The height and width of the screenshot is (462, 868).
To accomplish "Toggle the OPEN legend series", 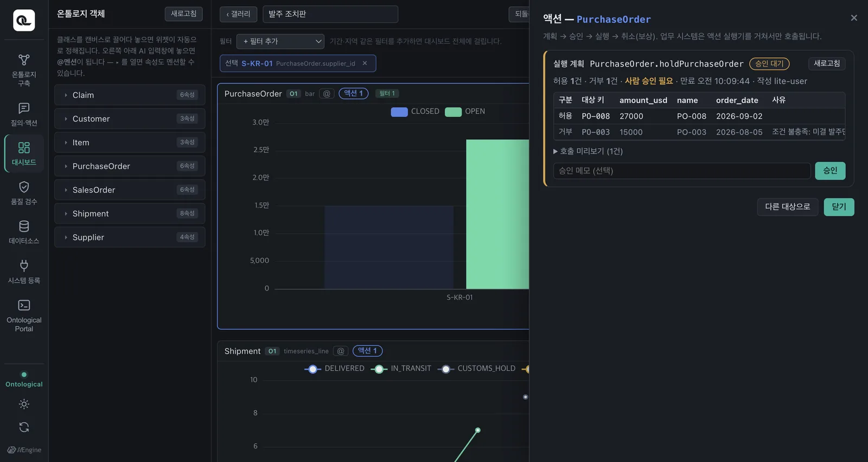I will [x=465, y=112].
